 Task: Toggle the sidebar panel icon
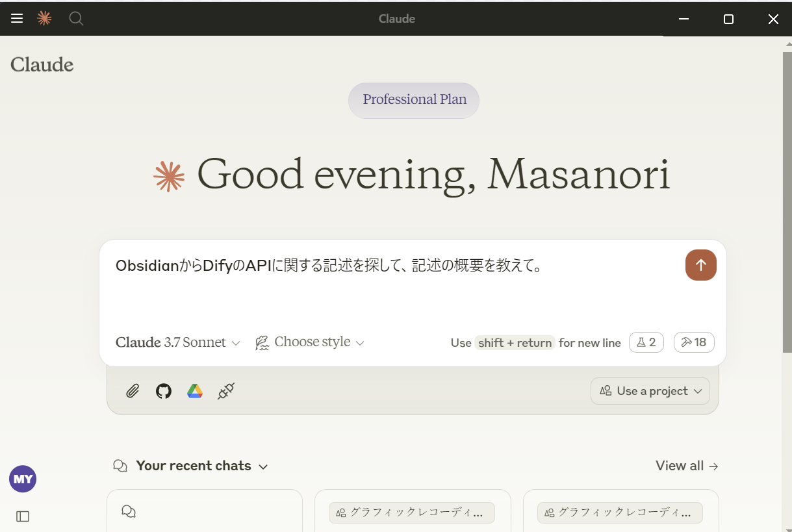23,516
